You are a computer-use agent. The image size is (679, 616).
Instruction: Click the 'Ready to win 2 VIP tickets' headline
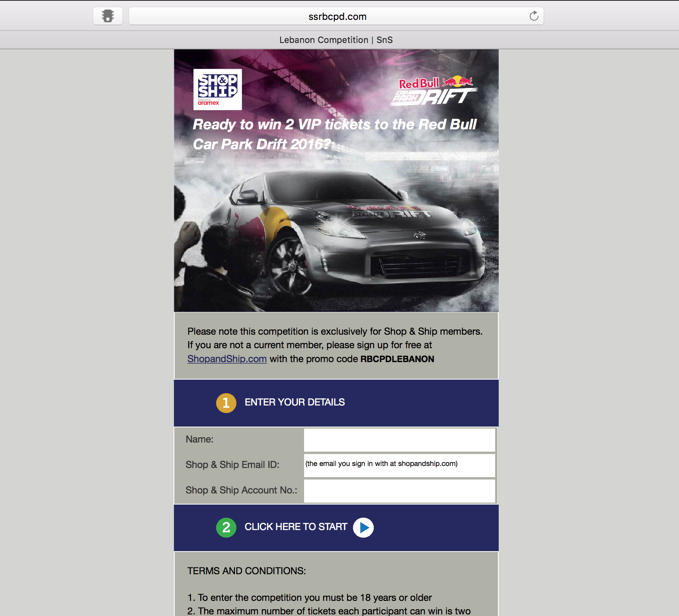(334, 134)
